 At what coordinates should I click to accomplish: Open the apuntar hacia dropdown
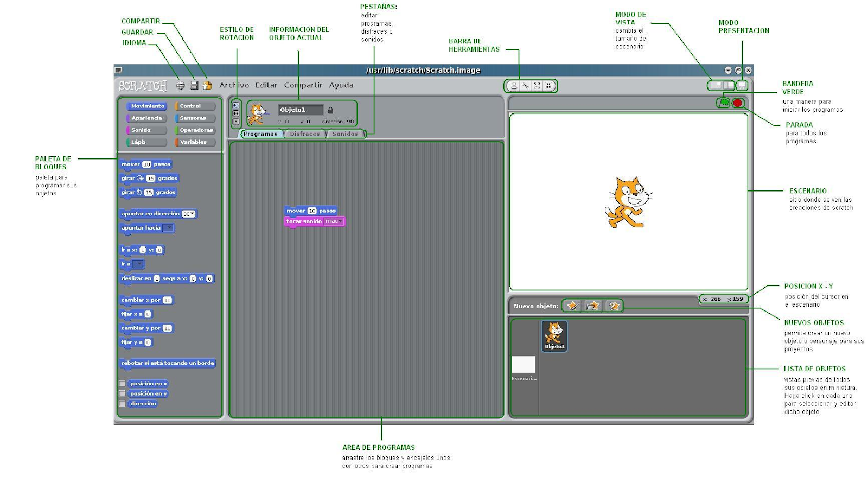click(168, 228)
